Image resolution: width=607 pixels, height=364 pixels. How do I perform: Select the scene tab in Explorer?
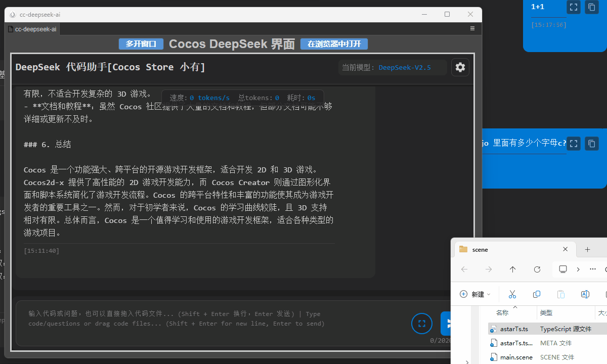[x=515, y=249]
